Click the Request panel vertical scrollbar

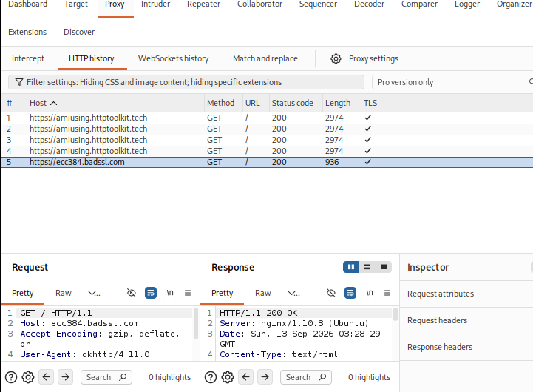point(196,323)
